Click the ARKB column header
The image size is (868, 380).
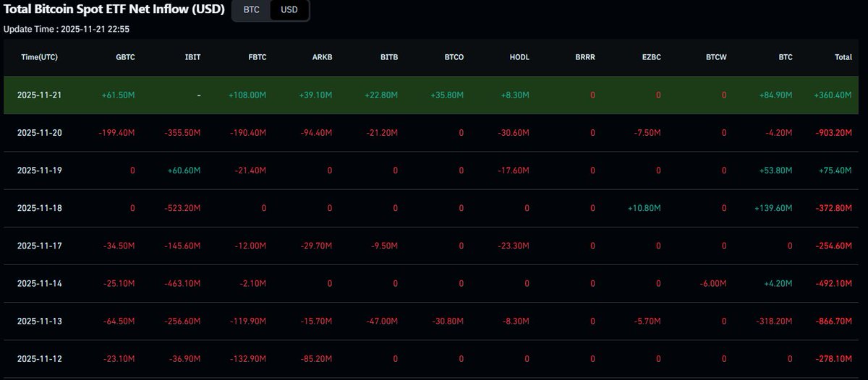(x=321, y=57)
